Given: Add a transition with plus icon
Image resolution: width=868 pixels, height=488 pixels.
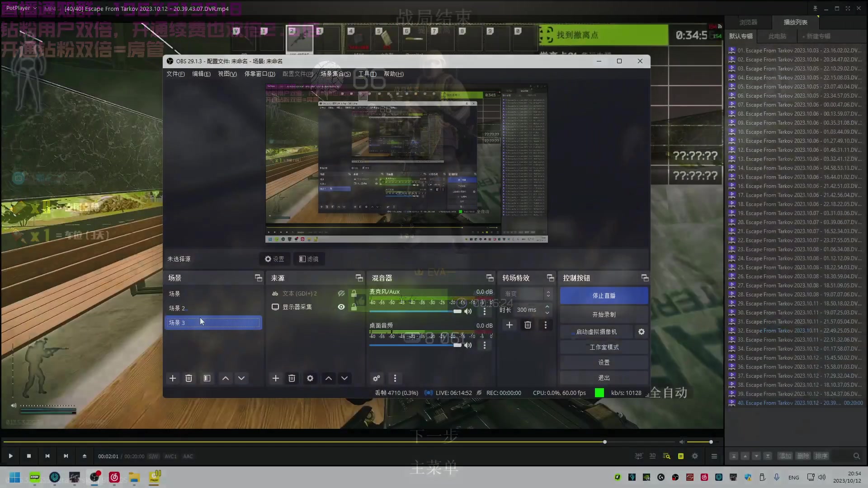Looking at the screenshot, I should click(x=509, y=325).
